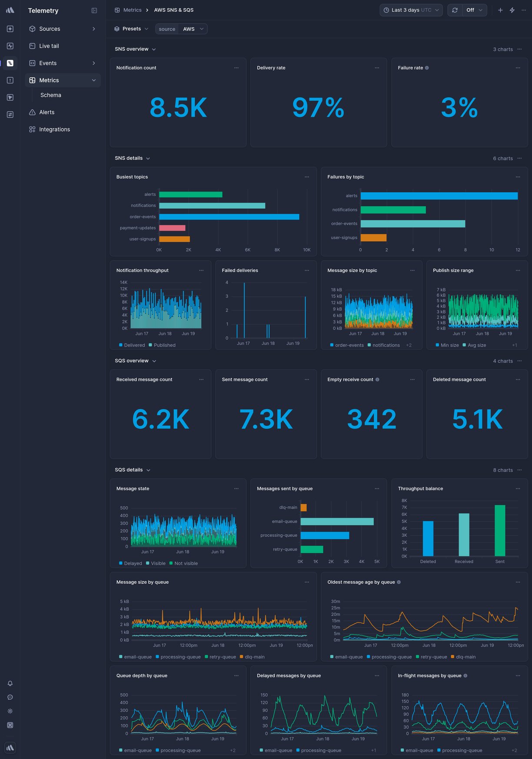This screenshot has width=532, height=759.
Task: Open the auto-refresh Off dropdown
Action: (x=475, y=10)
